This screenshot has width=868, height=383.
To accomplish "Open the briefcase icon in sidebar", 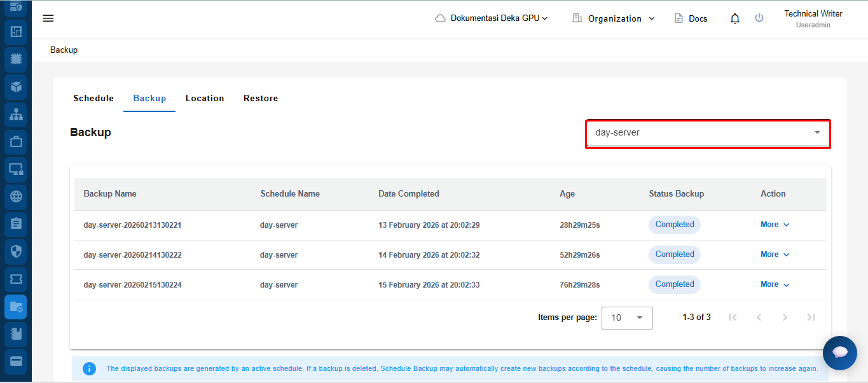I will 16,142.
